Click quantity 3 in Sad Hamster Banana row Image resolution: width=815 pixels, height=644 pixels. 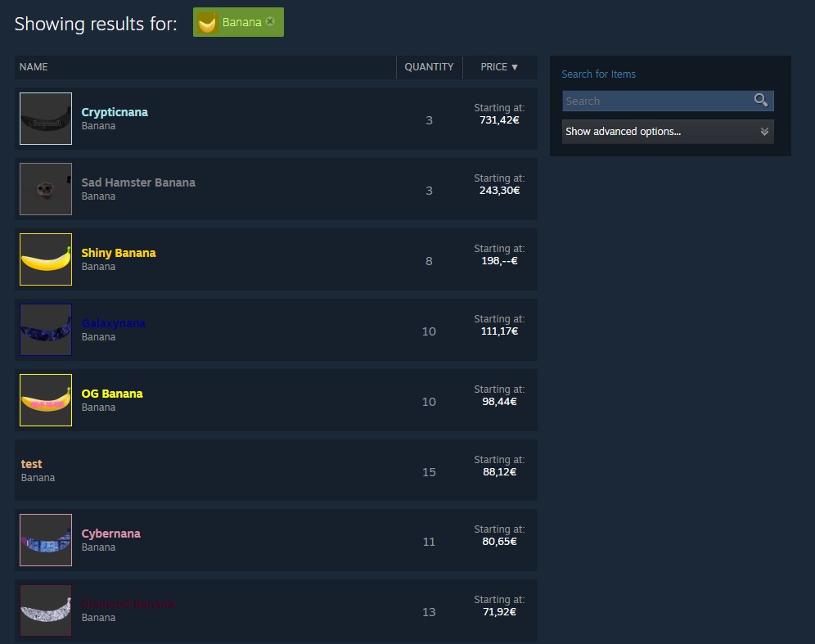429,191
